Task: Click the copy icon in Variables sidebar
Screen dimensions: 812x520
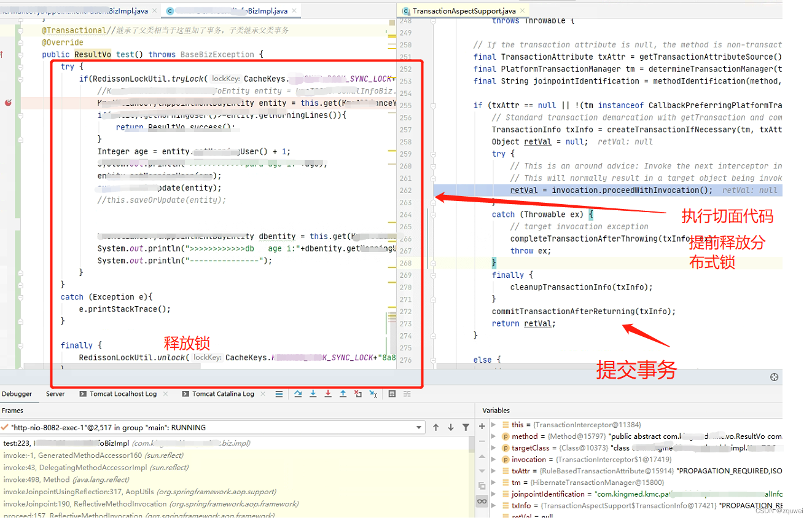Action: coord(482,486)
